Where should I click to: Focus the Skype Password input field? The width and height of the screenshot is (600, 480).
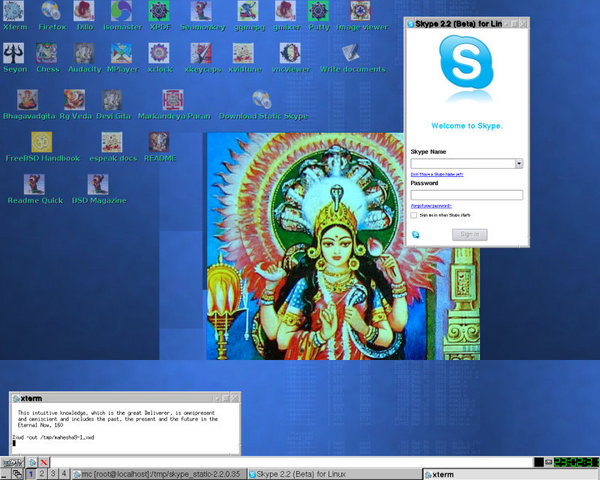pyautogui.click(x=466, y=195)
